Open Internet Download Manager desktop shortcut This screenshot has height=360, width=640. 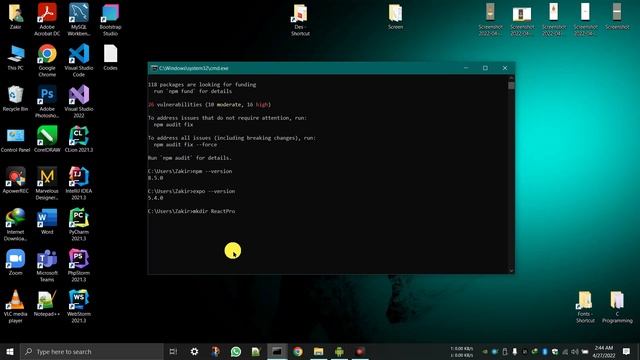click(x=16, y=224)
